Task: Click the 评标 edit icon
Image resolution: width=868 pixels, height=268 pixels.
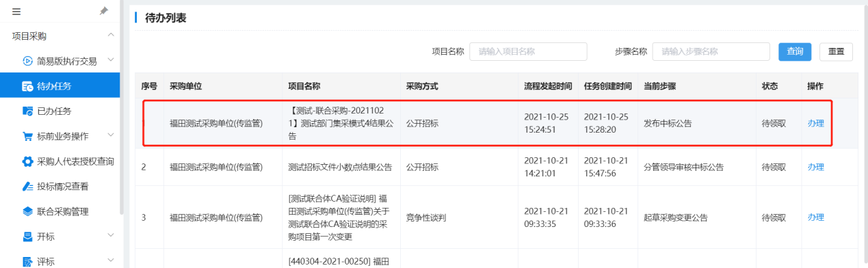Action: tap(28, 262)
